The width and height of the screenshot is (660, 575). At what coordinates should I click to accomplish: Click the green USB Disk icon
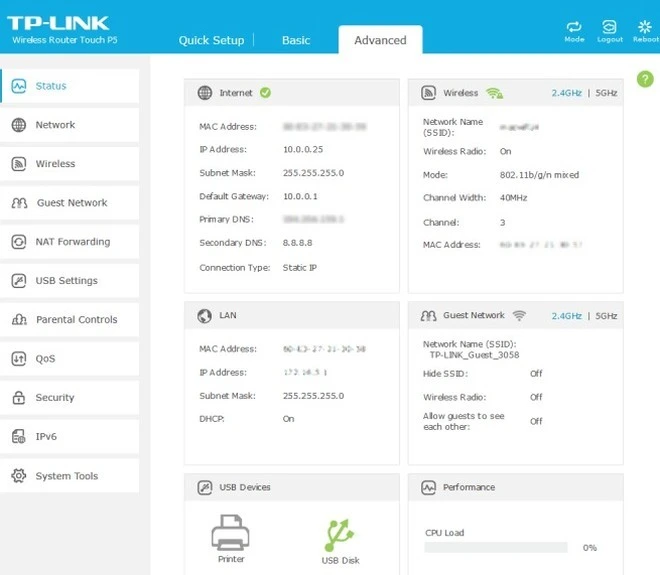(340, 535)
